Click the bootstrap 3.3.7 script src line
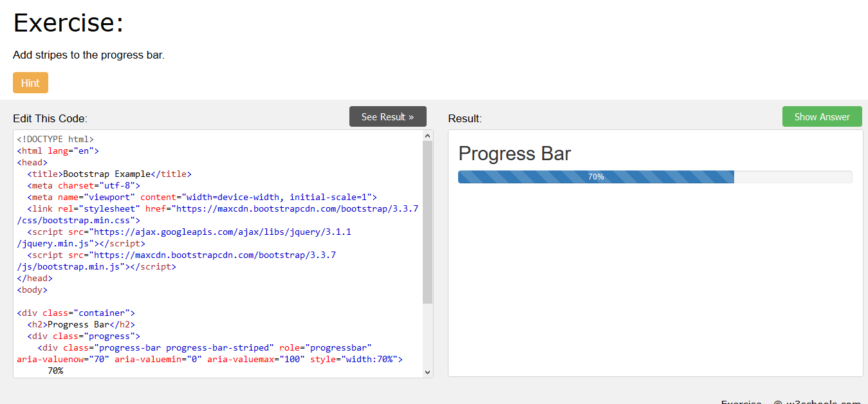Screen dimensions: 868x404 pos(181,255)
